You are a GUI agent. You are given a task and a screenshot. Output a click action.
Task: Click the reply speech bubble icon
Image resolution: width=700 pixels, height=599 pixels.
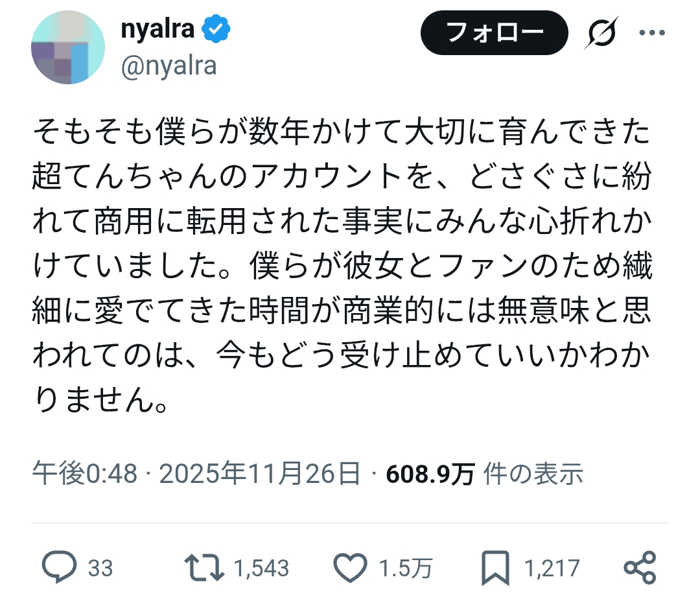tap(60, 568)
